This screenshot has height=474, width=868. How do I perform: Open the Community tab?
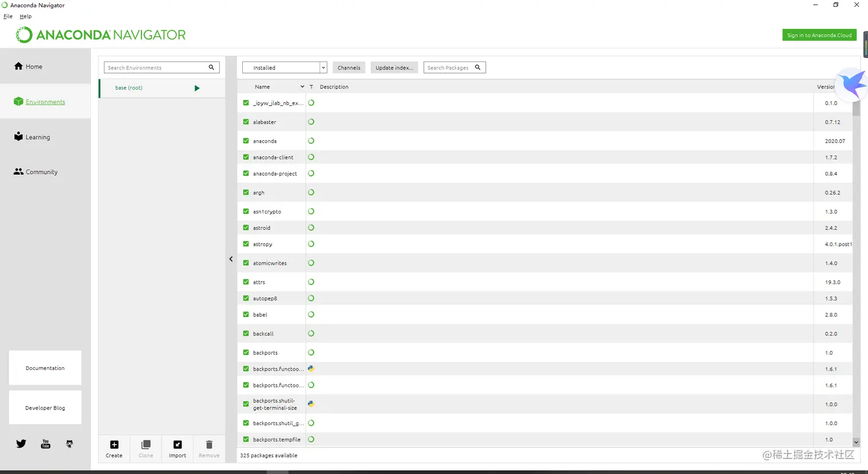[45, 172]
